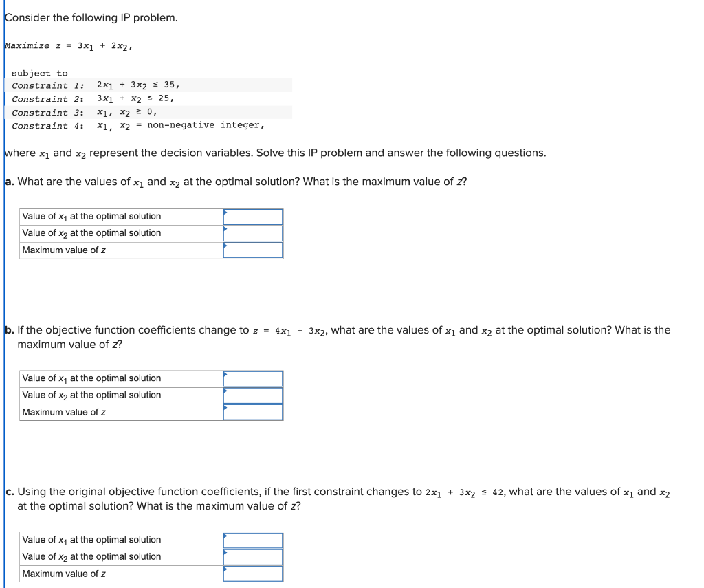Select the highlighted Constraint 3 row

tap(148, 112)
